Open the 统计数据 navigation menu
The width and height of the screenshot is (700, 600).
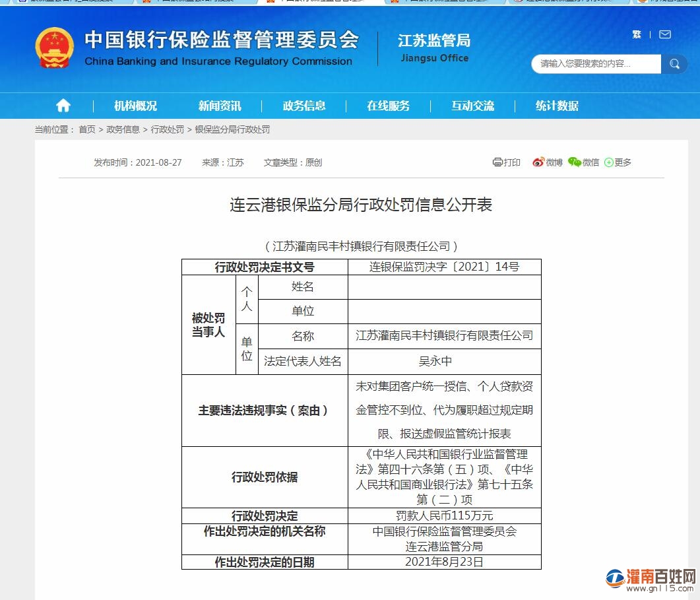click(556, 106)
